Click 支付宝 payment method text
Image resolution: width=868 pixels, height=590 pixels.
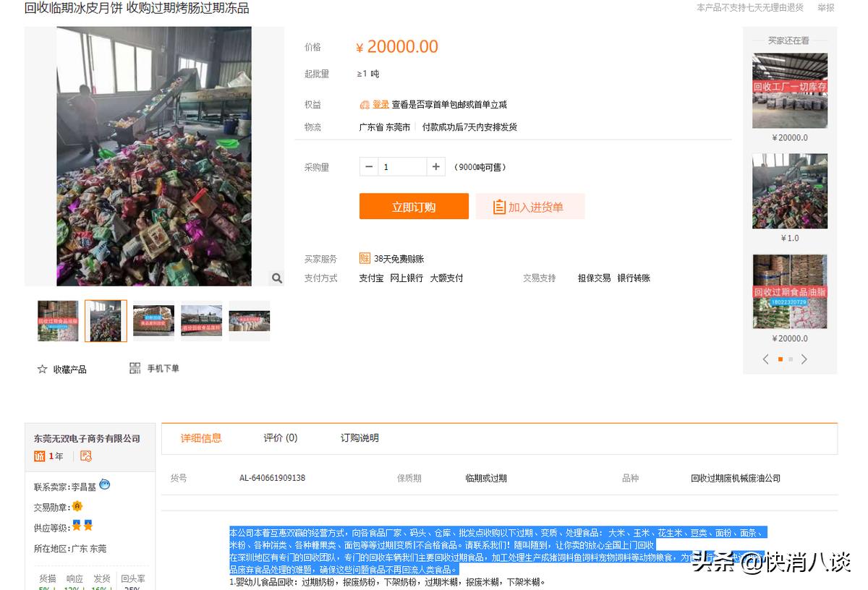point(371,278)
